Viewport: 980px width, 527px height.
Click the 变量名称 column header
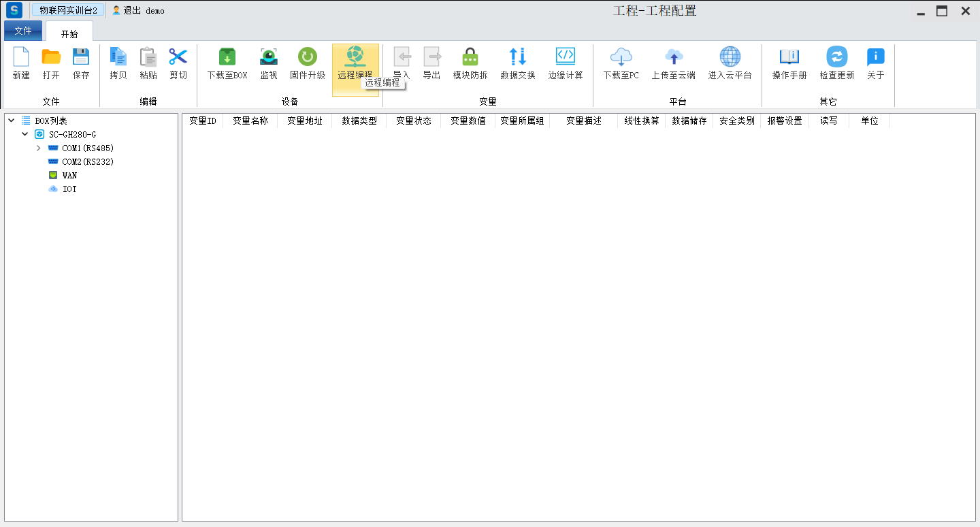point(250,121)
